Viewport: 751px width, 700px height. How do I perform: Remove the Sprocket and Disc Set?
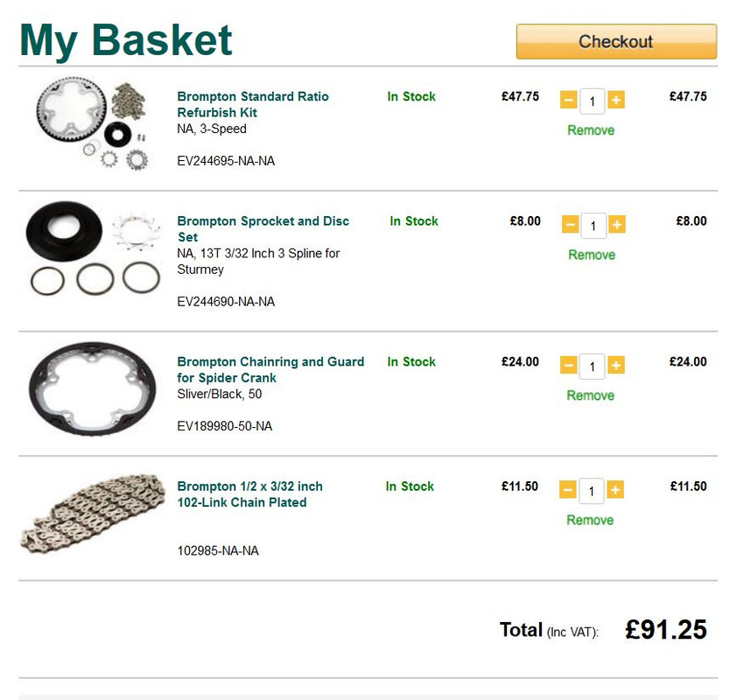592,255
